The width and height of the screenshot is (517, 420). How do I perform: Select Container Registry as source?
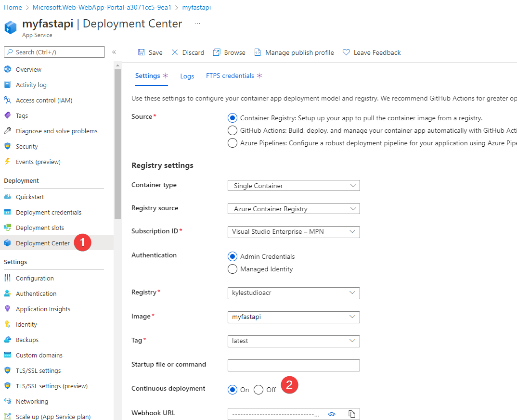point(233,118)
